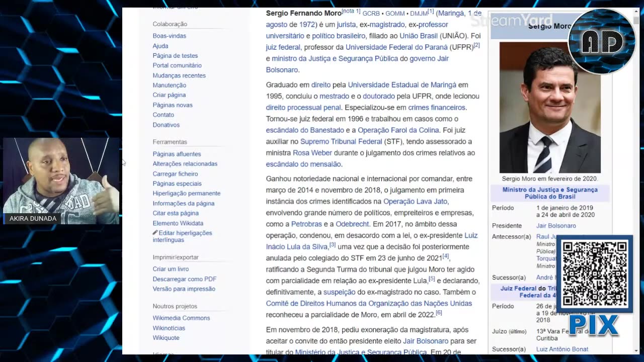Open Comitê de Direitos Humanos link
This screenshot has height=362, width=644.
(x=369, y=304)
